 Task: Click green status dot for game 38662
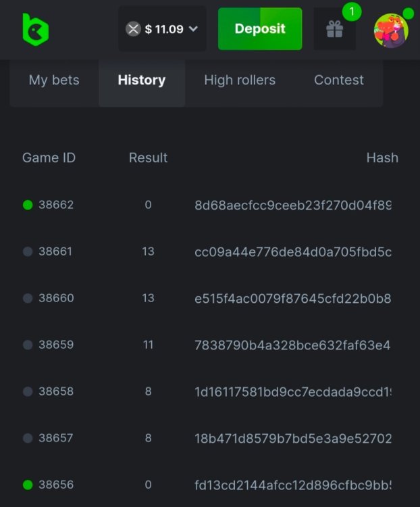[x=28, y=205]
